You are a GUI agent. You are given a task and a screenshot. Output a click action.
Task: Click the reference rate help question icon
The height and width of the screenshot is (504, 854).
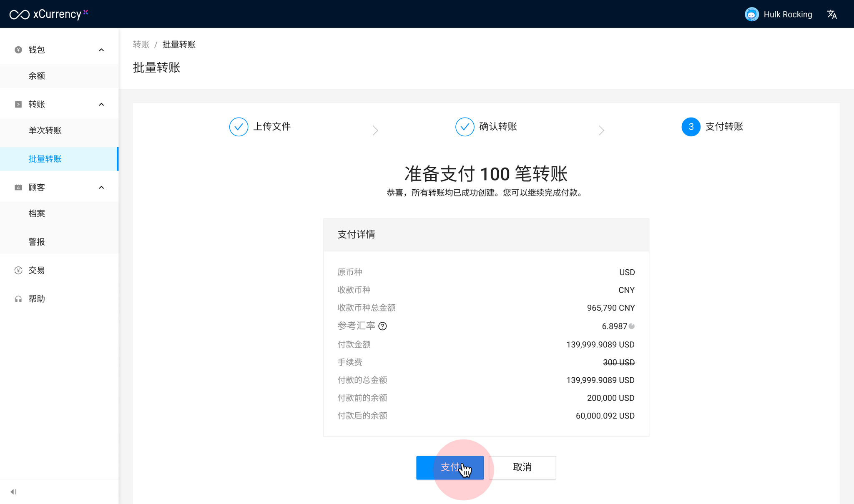tap(382, 326)
